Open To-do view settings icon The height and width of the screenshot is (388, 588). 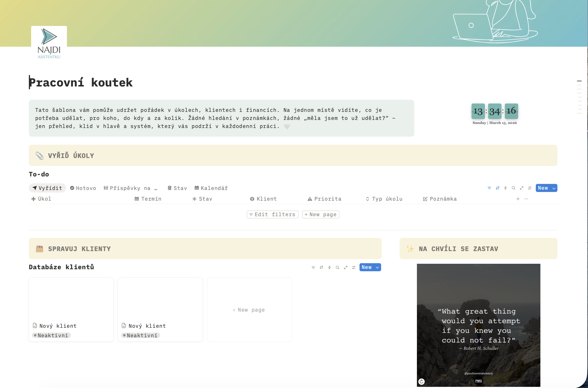click(530, 188)
